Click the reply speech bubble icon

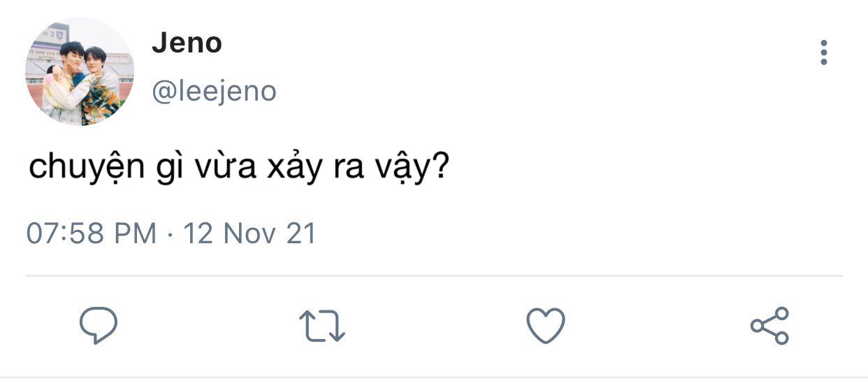pos(98,324)
